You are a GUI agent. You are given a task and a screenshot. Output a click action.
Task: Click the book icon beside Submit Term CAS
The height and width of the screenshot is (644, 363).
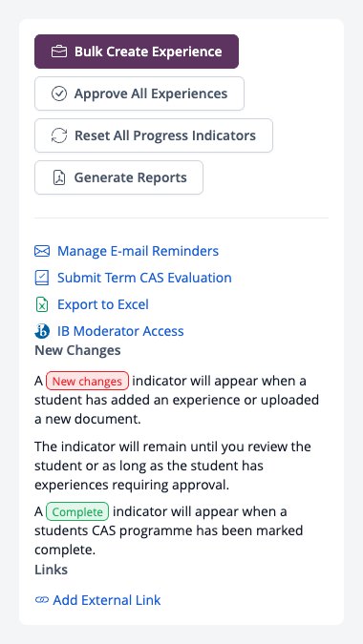(x=42, y=278)
